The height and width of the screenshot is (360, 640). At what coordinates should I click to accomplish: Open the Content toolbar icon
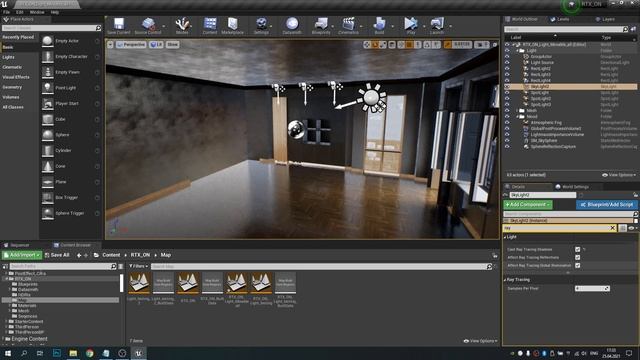pyautogui.click(x=210, y=26)
